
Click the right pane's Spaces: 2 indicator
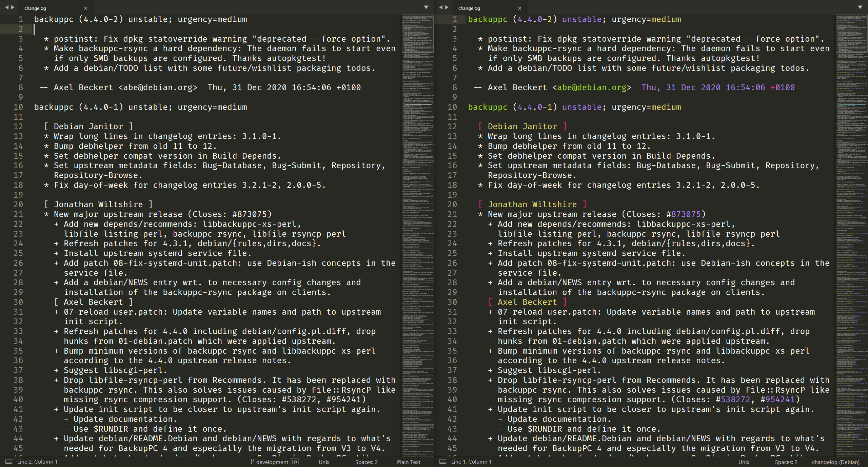[x=786, y=462]
